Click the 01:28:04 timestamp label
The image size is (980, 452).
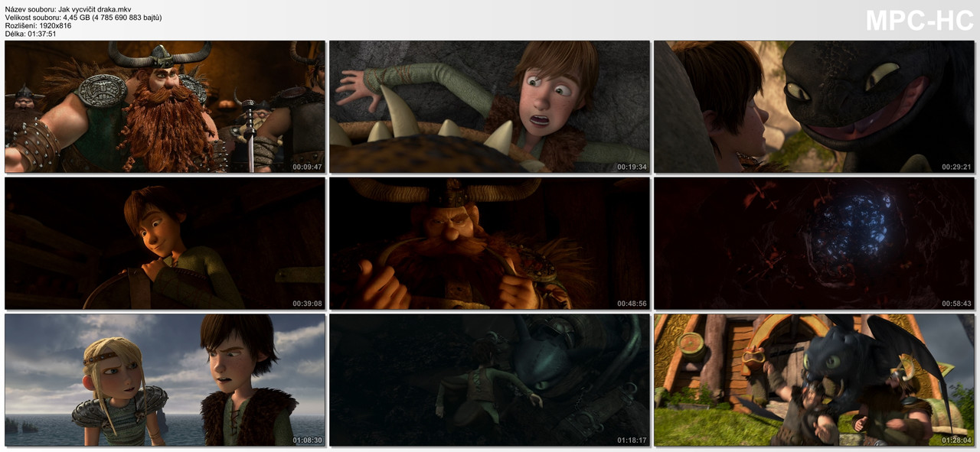point(956,441)
